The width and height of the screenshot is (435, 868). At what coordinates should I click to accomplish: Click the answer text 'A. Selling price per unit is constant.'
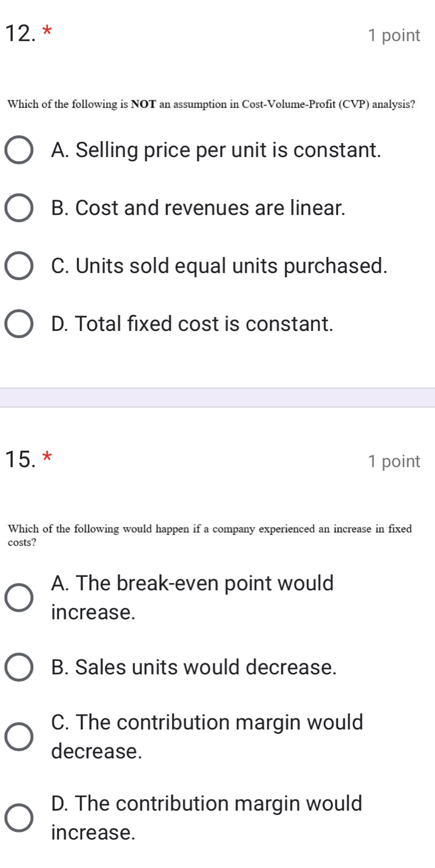coord(216,151)
